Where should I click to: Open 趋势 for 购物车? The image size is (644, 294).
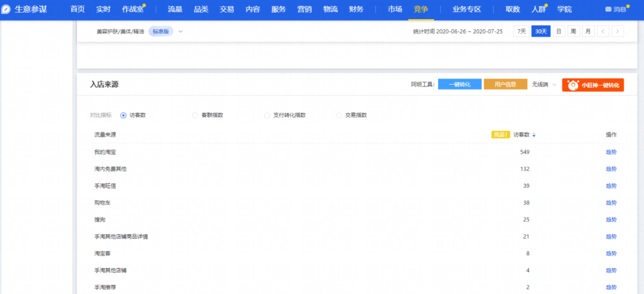(x=611, y=203)
